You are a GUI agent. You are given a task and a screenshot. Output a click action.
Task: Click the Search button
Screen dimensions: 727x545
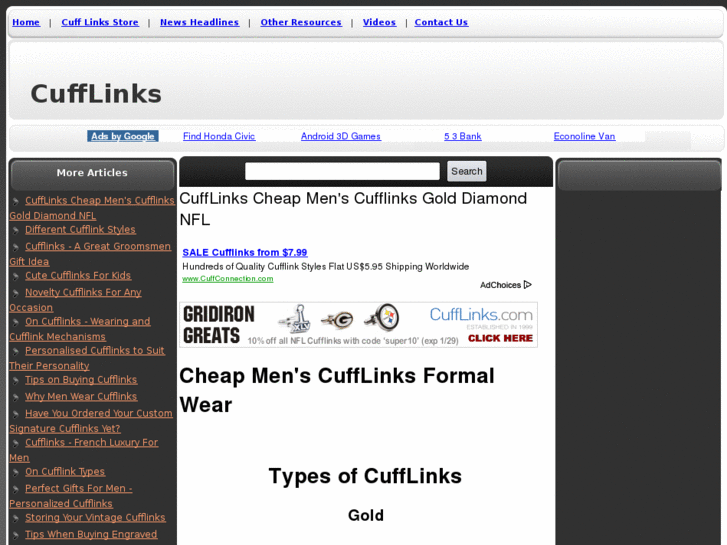click(467, 171)
